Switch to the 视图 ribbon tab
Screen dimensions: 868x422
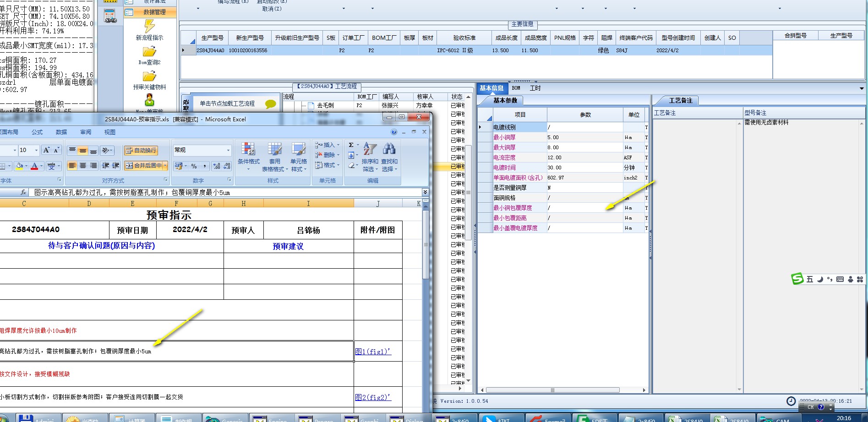click(x=110, y=132)
